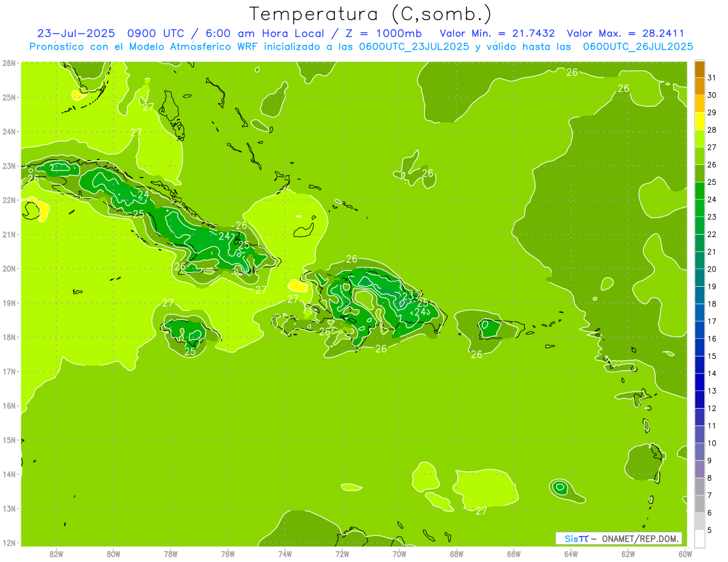Click the 14N latitude label

8,474
